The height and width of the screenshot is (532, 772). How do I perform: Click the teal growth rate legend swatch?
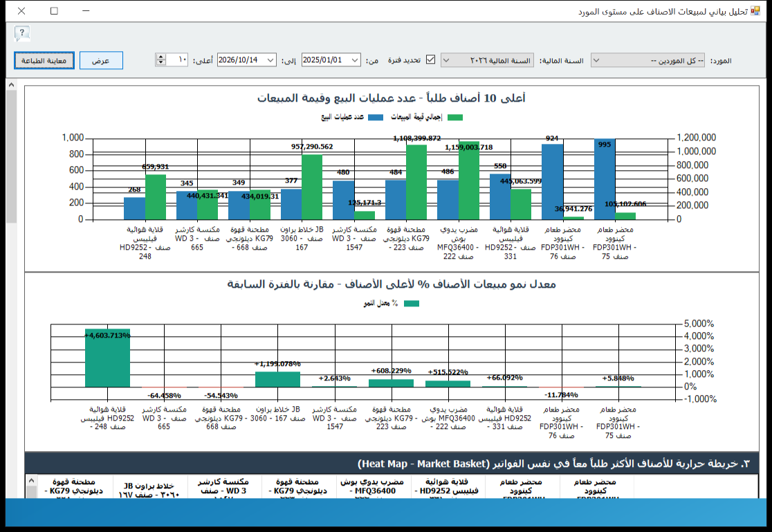[411, 304]
